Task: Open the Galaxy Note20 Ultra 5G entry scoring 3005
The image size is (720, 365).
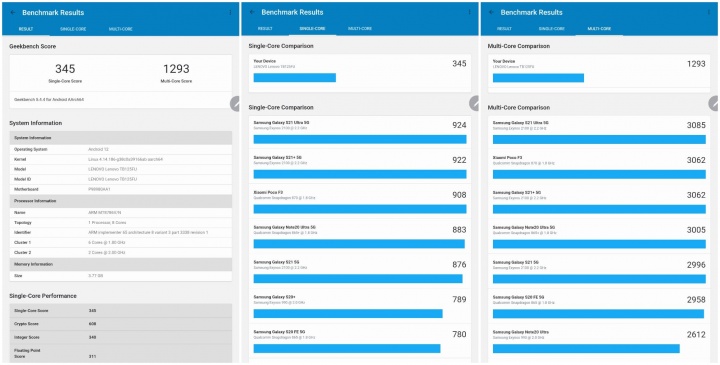Action: click(599, 236)
